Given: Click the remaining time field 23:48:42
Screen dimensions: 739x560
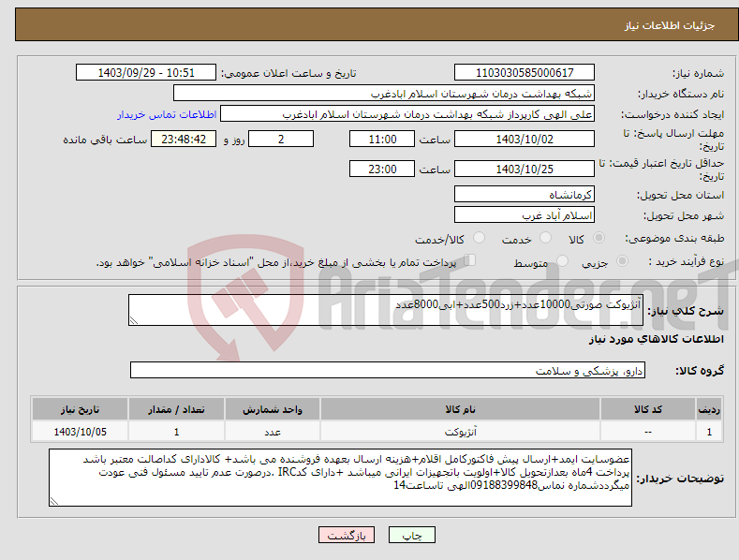Looking at the screenshot, I should point(184,139).
